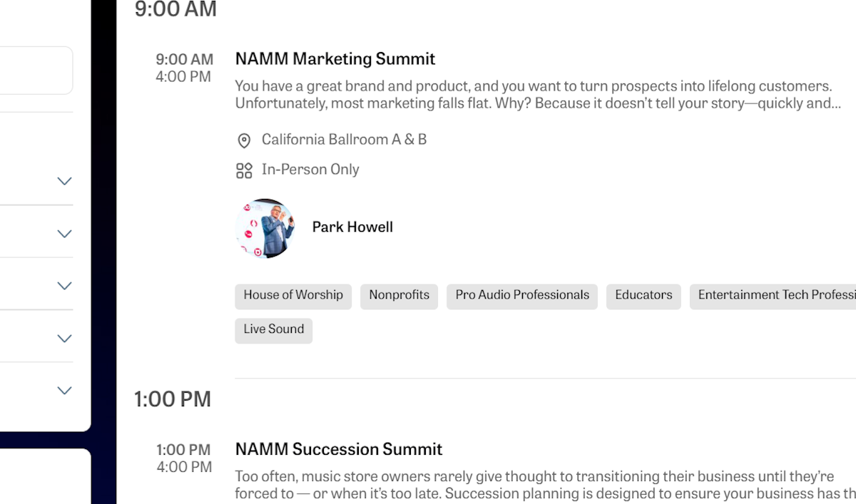Click the In-Person Only grid icon
This screenshot has height=504, width=856.
point(244,170)
